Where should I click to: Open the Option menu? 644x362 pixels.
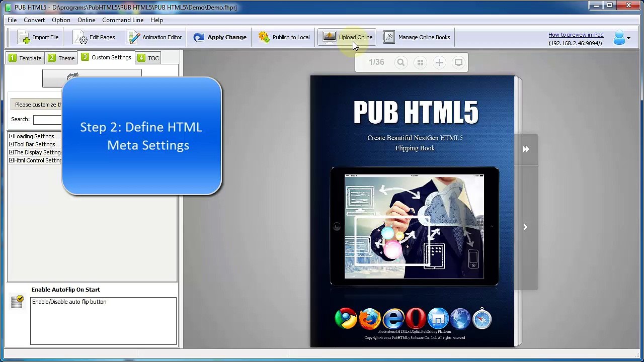pyautogui.click(x=61, y=20)
